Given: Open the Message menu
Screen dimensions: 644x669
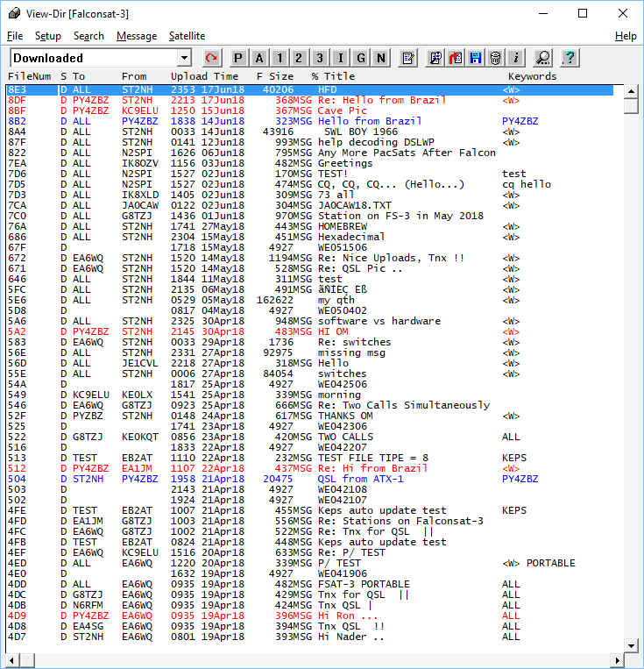Looking at the screenshot, I should (137, 36).
